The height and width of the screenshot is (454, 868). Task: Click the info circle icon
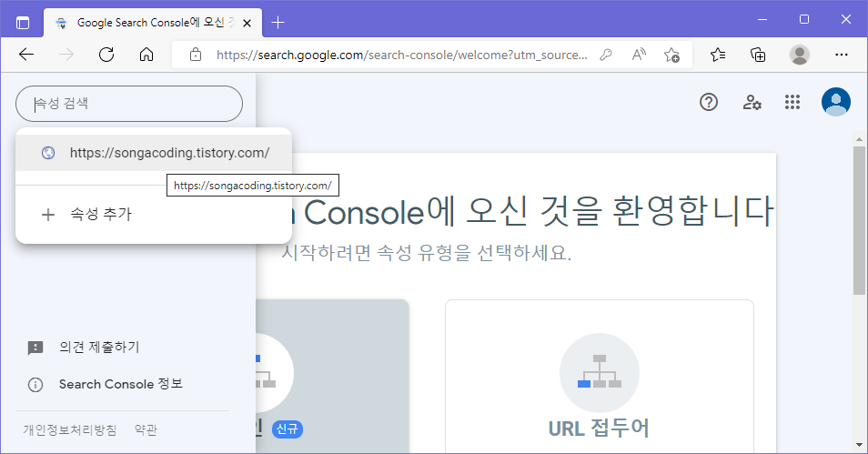point(35,385)
